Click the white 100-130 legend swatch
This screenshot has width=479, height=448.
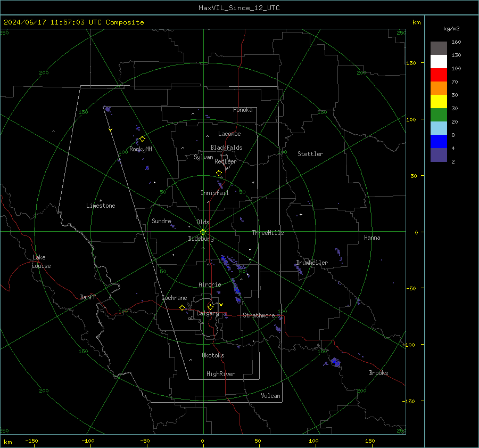tap(439, 62)
